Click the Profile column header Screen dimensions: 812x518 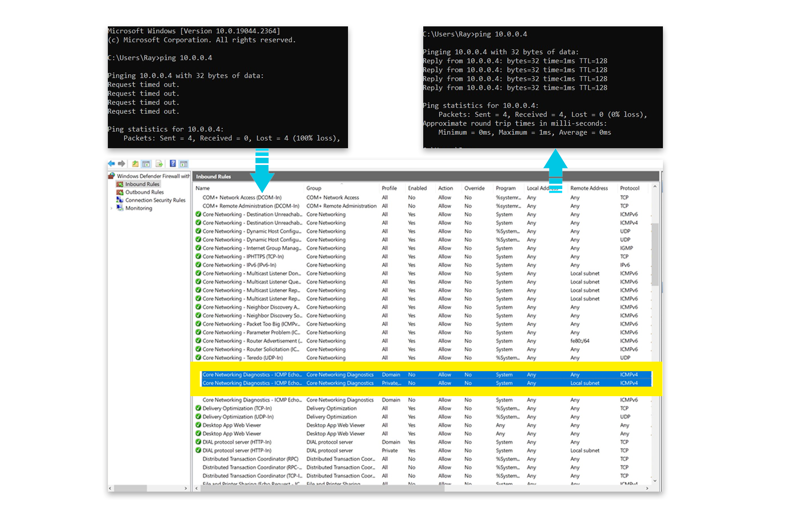[389, 188]
